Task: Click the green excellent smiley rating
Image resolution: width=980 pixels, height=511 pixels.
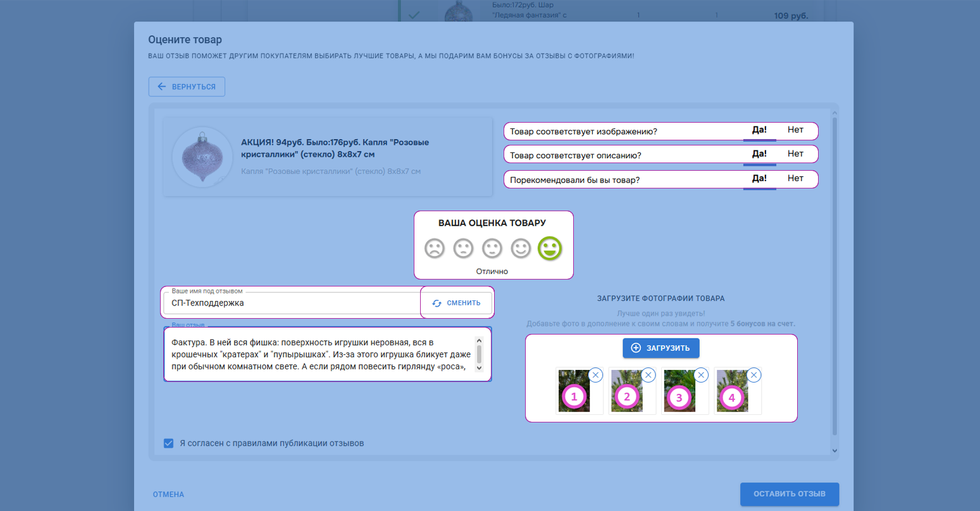Action: click(550, 249)
